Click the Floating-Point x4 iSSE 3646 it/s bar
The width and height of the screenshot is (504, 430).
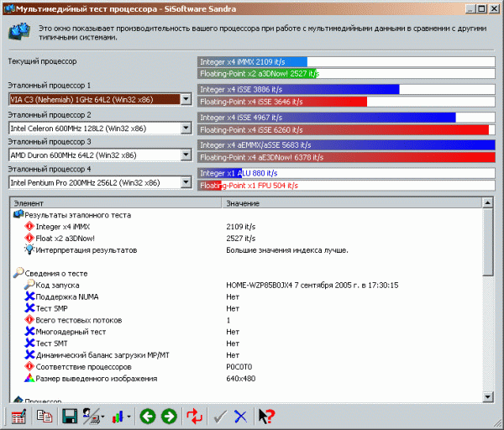click(346, 102)
